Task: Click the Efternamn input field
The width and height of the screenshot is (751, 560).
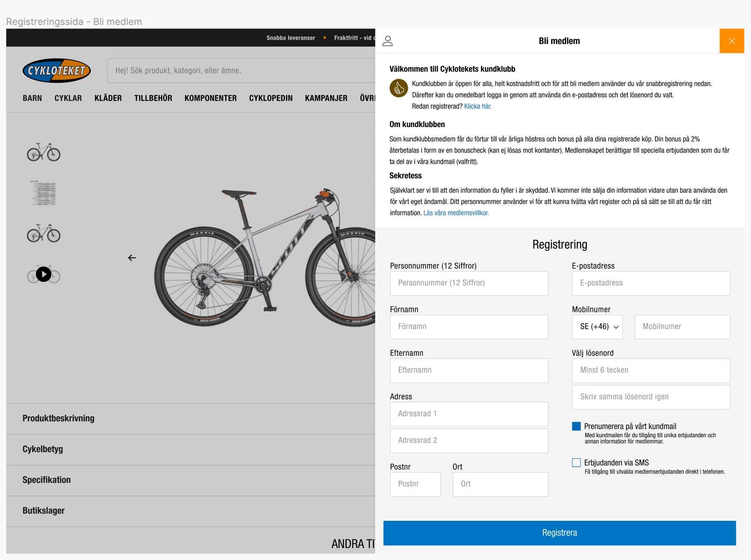Action: [x=469, y=370]
